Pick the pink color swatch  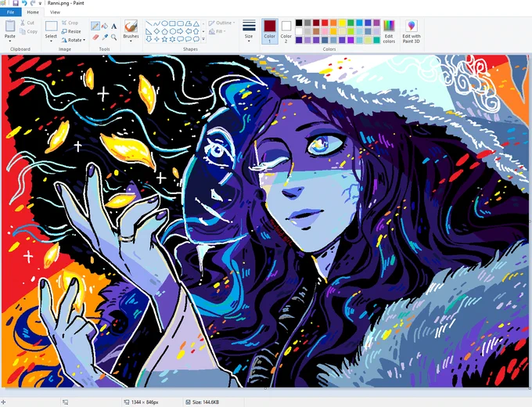click(x=325, y=31)
